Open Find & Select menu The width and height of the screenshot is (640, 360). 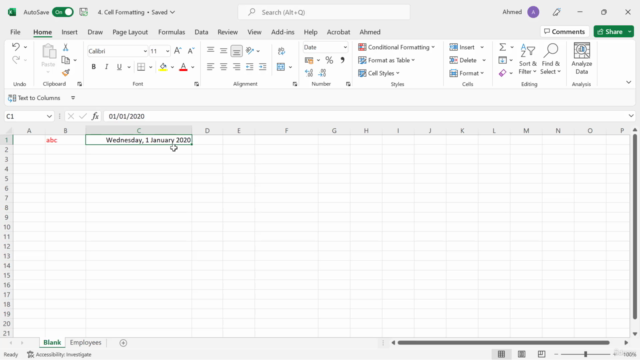pyautogui.click(x=551, y=59)
